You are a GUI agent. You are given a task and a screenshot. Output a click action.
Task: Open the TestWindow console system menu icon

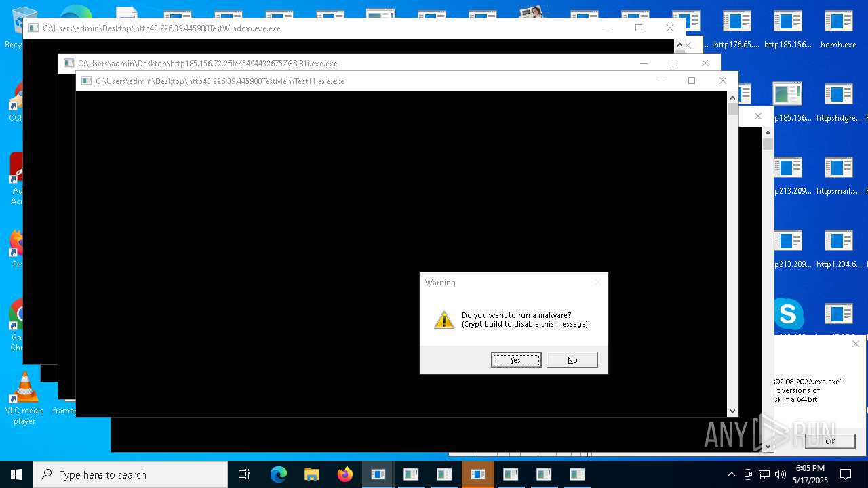[x=33, y=28]
